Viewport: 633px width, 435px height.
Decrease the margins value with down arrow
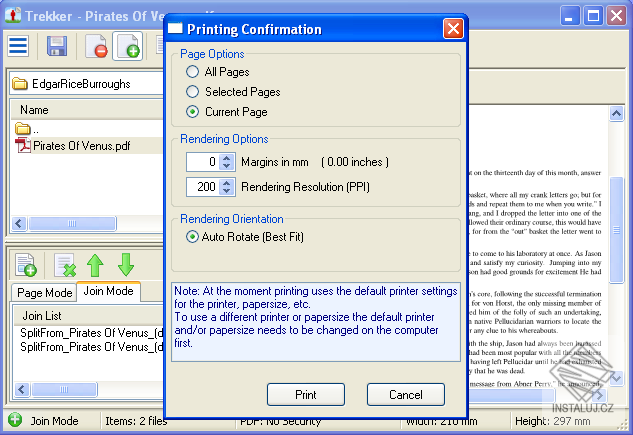pyautogui.click(x=226, y=166)
